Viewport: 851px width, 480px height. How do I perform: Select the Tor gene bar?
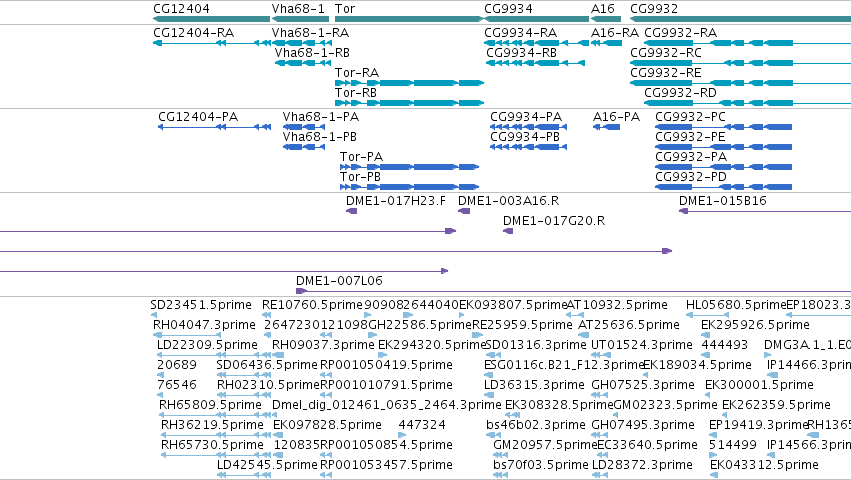coord(409,19)
